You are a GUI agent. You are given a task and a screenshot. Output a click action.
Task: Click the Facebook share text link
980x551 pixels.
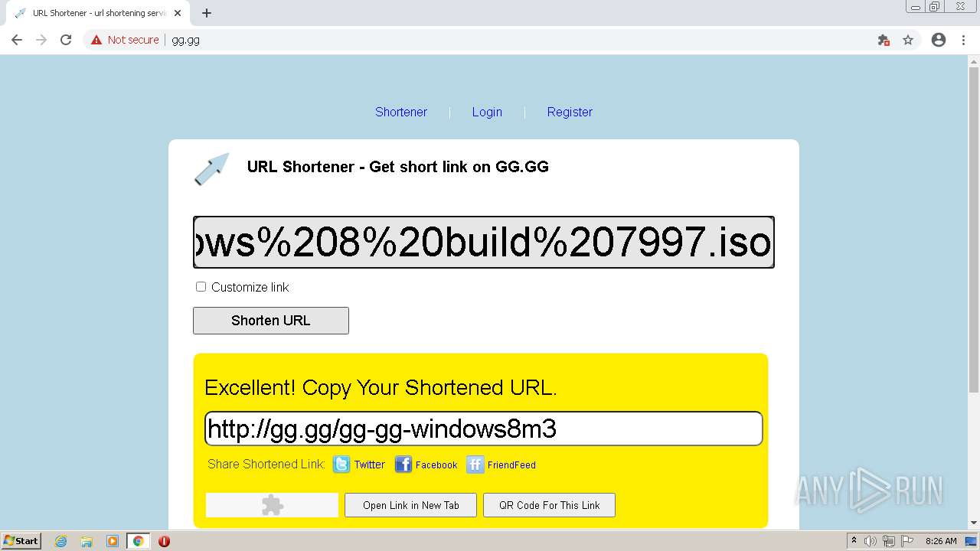[x=436, y=465]
